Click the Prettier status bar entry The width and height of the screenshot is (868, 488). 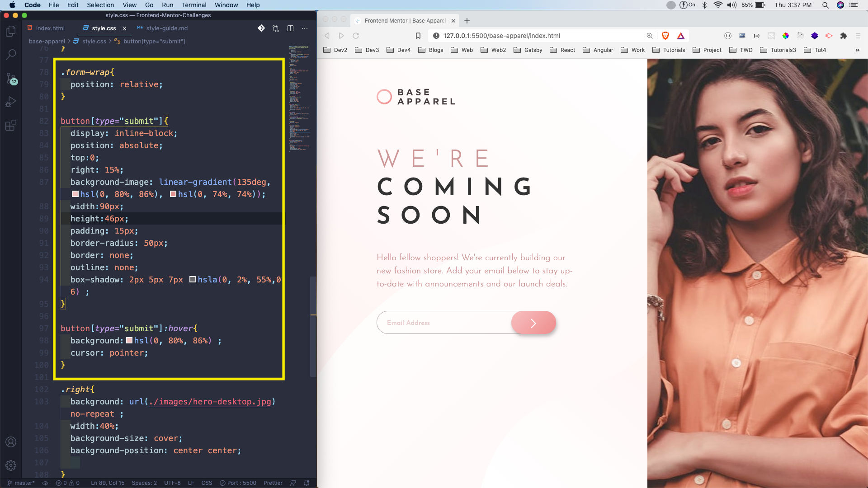[273, 483]
